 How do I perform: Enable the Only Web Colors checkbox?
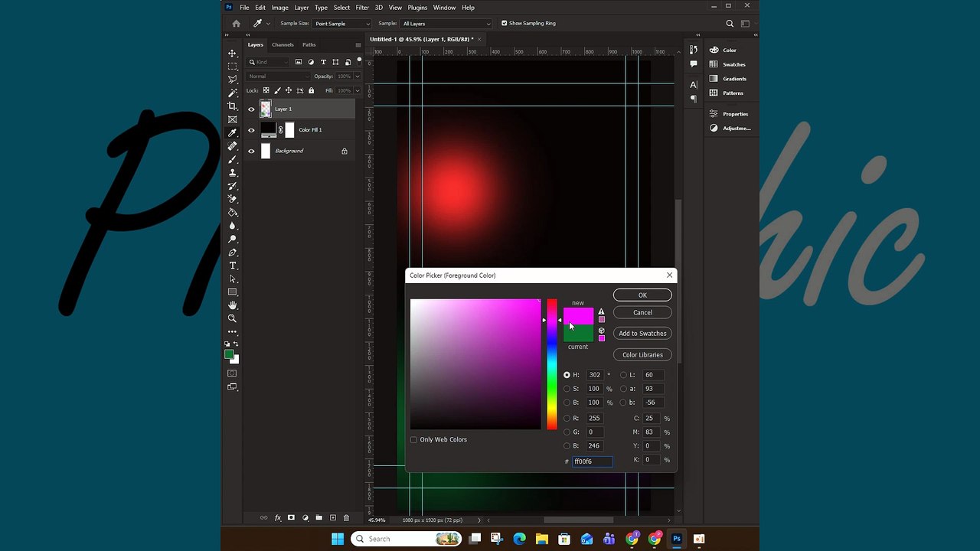point(413,440)
